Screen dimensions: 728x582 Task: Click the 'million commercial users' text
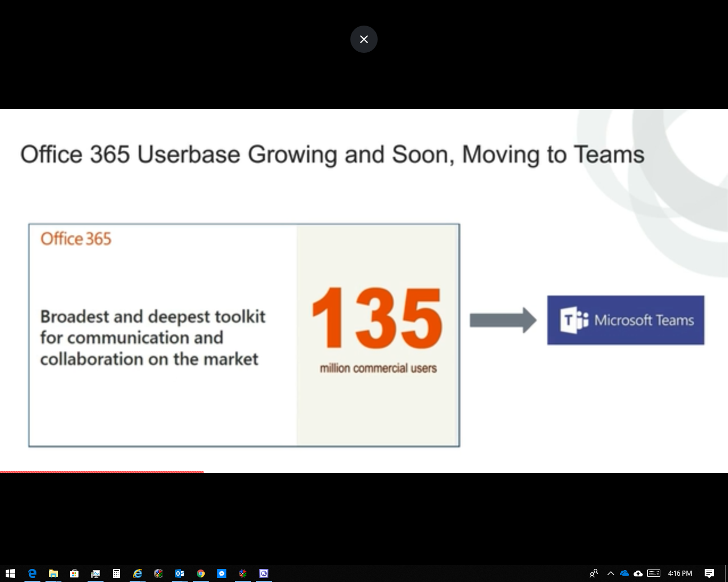pos(378,368)
